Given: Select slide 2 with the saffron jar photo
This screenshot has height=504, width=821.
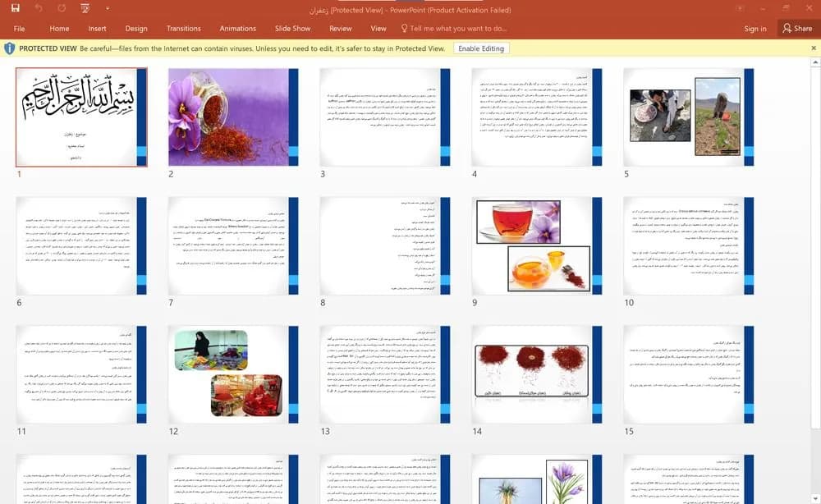Looking at the screenshot, I should coord(233,117).
